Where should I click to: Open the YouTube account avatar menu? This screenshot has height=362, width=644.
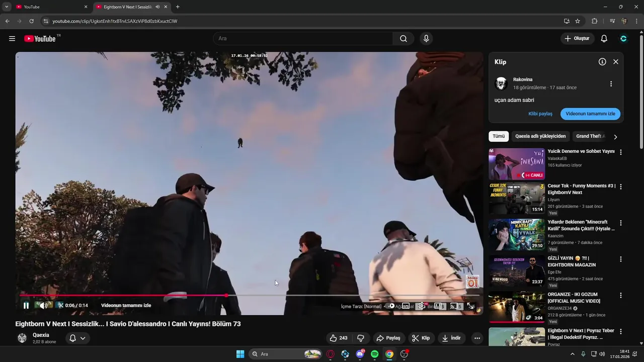623,39
